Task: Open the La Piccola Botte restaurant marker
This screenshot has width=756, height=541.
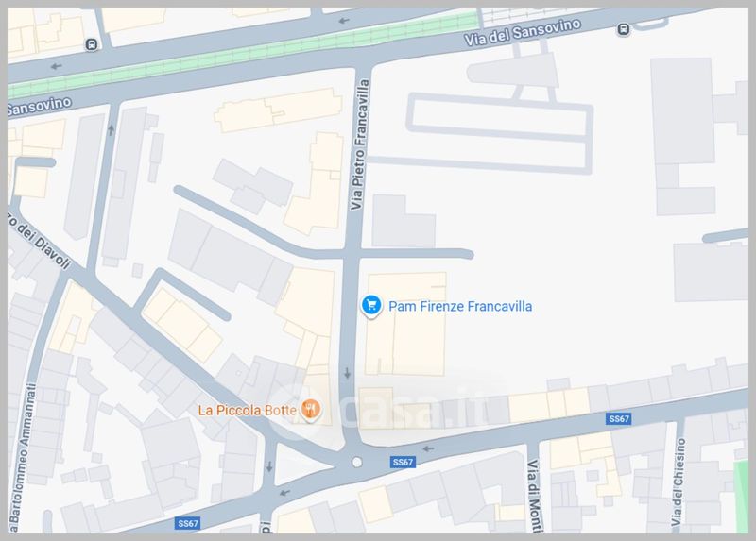Action: click(x=311, y=410)
